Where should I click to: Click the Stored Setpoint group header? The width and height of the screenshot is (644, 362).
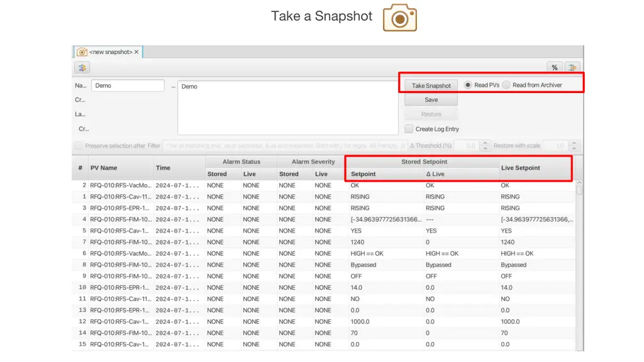424,162
